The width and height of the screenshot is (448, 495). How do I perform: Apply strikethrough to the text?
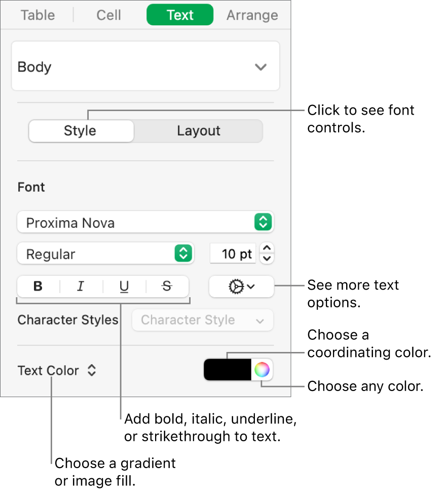point(167,287)
